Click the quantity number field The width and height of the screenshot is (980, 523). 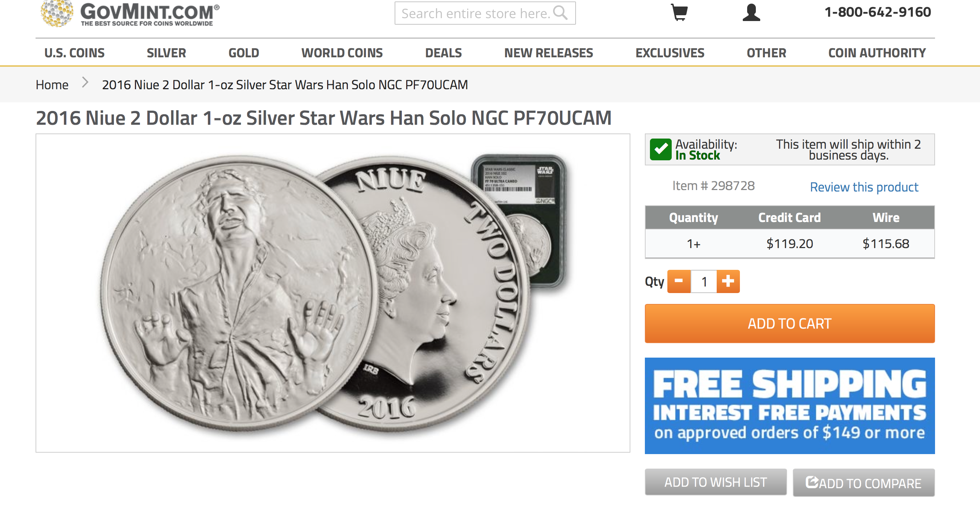point(704,281)
